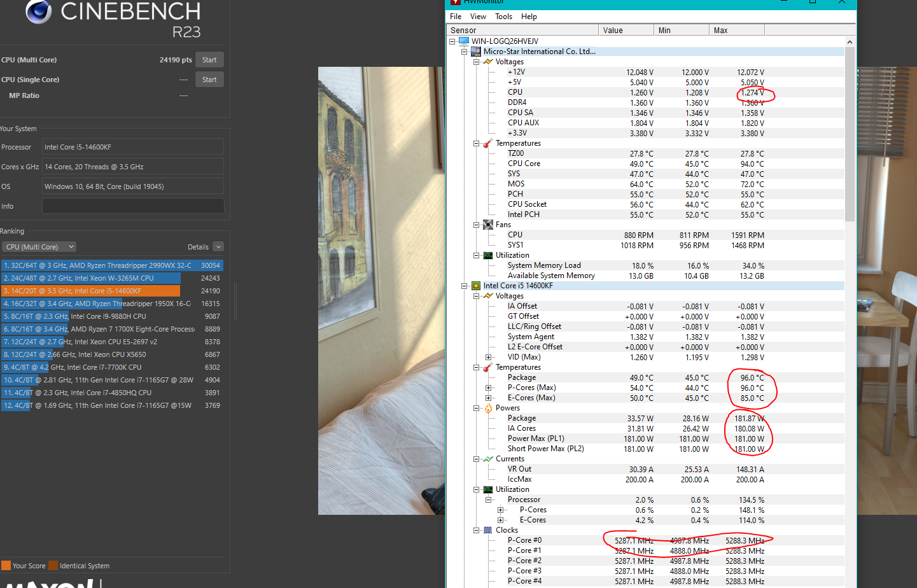The image size is (917, 588).
Task: Collapse the Processor utilization row
Action: [489, 500]
